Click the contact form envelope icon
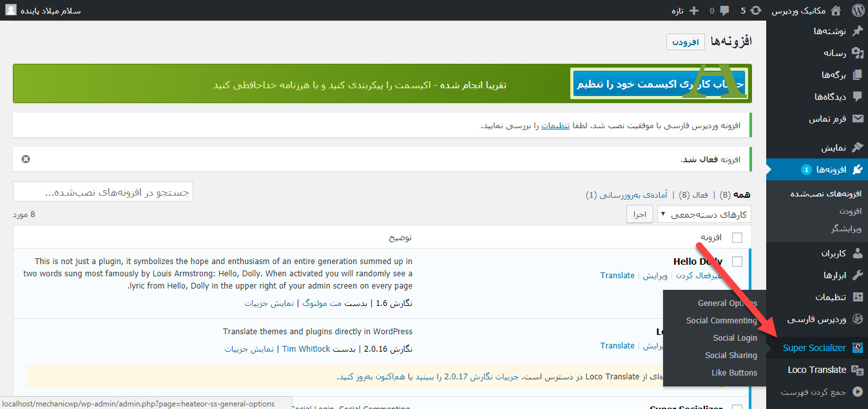 858,119
